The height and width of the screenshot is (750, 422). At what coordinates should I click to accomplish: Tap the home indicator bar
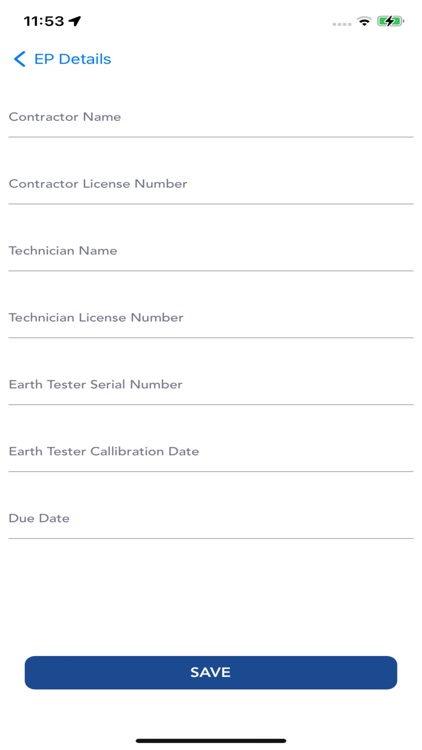(x=211, y=741)
